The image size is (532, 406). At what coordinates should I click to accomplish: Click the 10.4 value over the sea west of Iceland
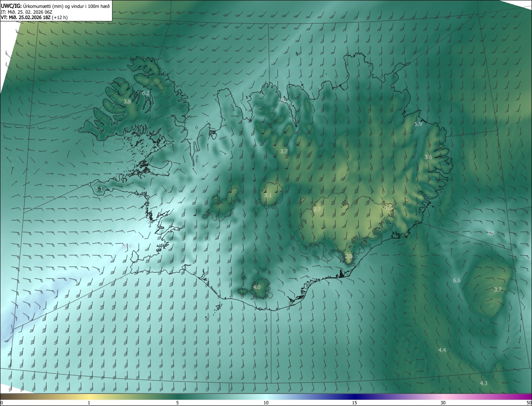pos(126,246)
